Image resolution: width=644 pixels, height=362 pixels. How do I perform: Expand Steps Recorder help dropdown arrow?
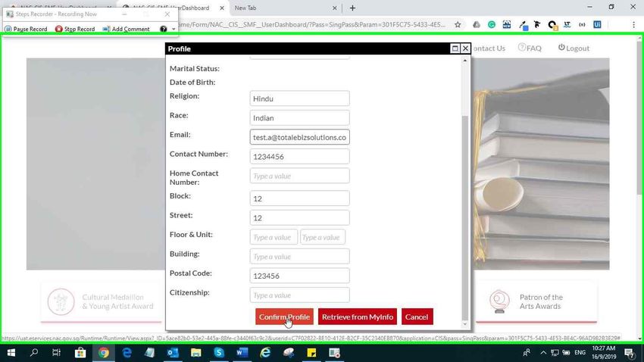pyautogui.click(x=174, y=29)
